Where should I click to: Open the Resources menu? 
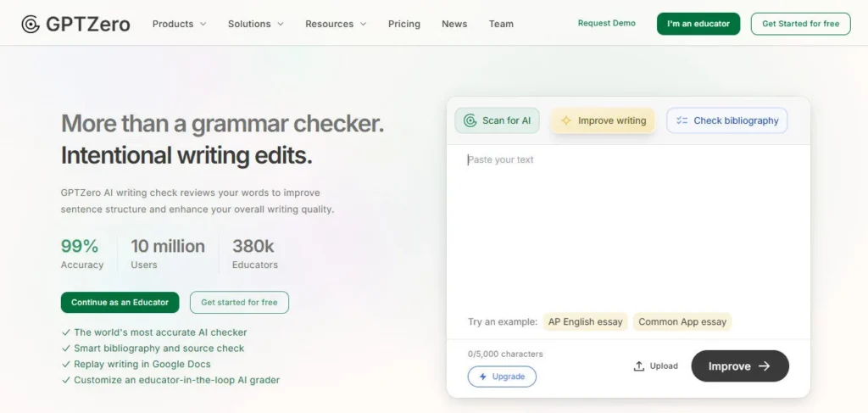pyautogui.click(x=336, y=24)
